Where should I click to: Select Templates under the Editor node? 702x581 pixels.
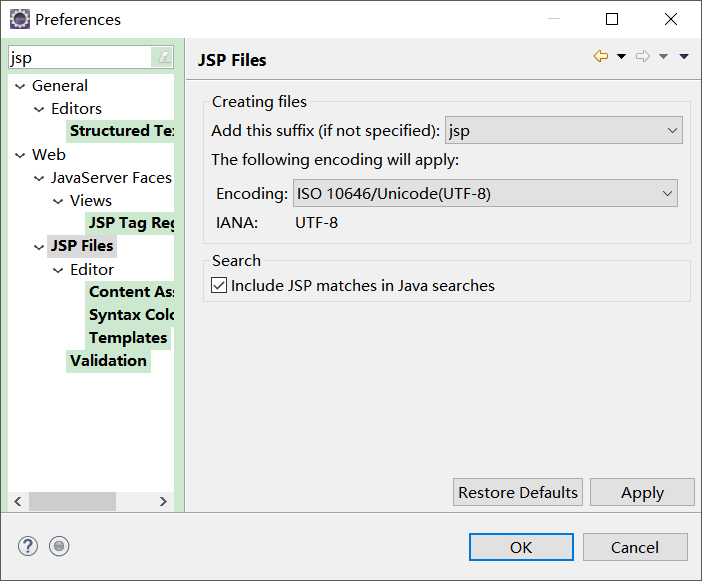click(x=128, y=338)
